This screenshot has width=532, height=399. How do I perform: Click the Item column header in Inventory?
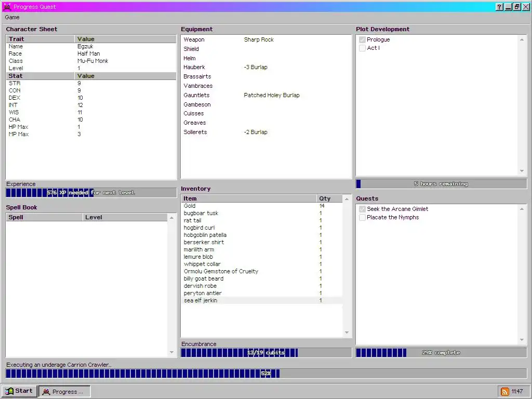(x=249, y=198)
